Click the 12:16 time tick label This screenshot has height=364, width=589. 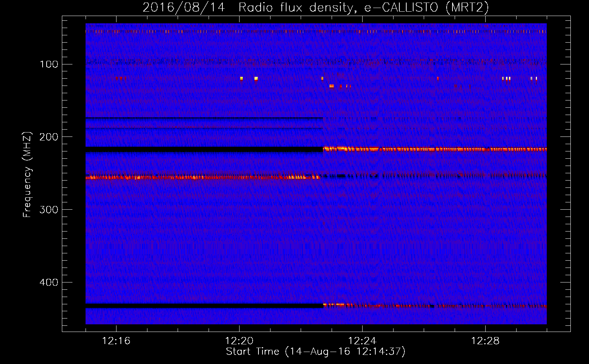click(x=116, y=341)
